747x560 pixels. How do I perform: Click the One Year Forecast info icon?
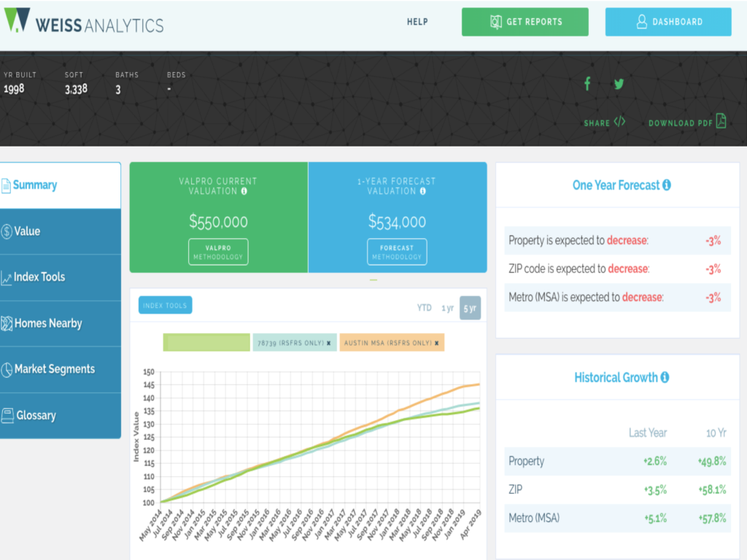667,185
